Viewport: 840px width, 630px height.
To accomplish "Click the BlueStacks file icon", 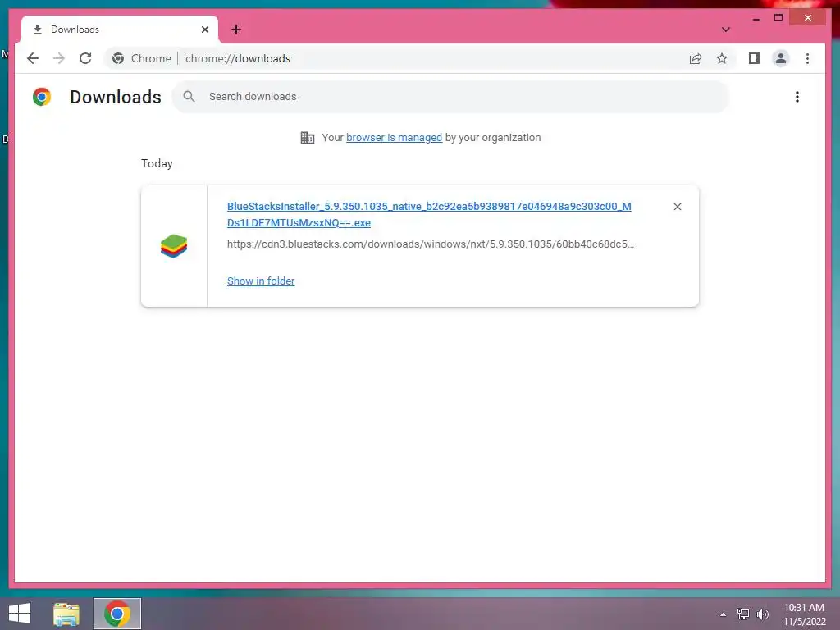I will click(x=174, y=246).
